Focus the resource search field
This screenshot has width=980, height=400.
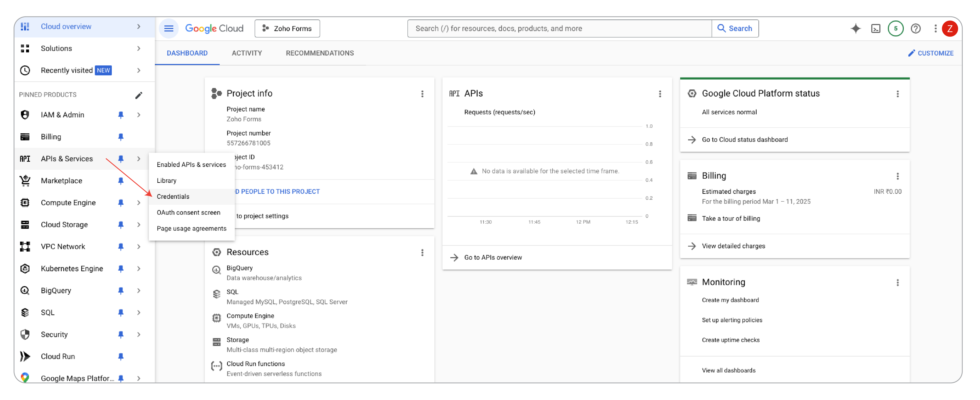coord(559,29)
